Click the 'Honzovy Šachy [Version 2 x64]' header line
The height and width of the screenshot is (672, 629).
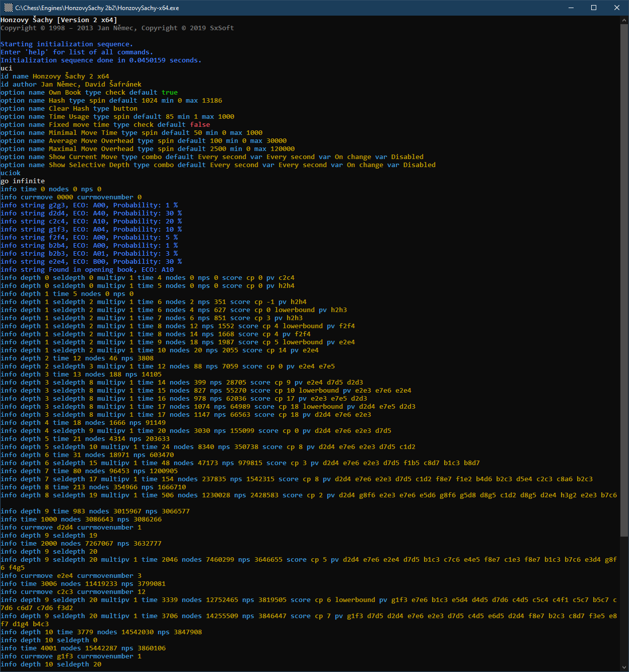(59, 20)
